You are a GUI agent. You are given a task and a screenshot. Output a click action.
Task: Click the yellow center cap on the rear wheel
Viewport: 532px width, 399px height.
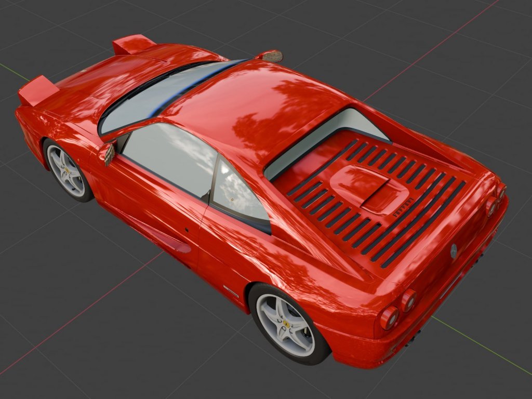287,323
